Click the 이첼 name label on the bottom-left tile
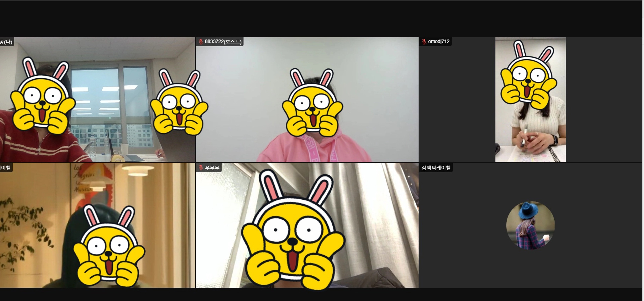Screen dimensions: 644x301 [x=6, y=168]
